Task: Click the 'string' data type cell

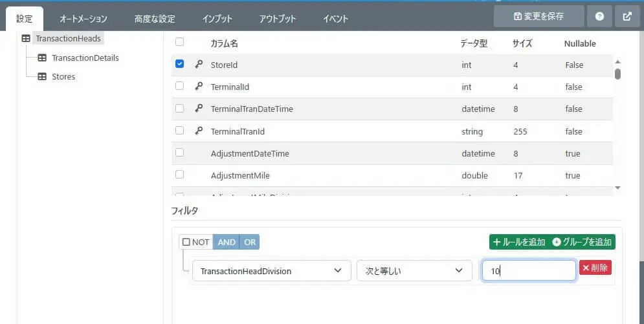Action: (x=472, y=132)
